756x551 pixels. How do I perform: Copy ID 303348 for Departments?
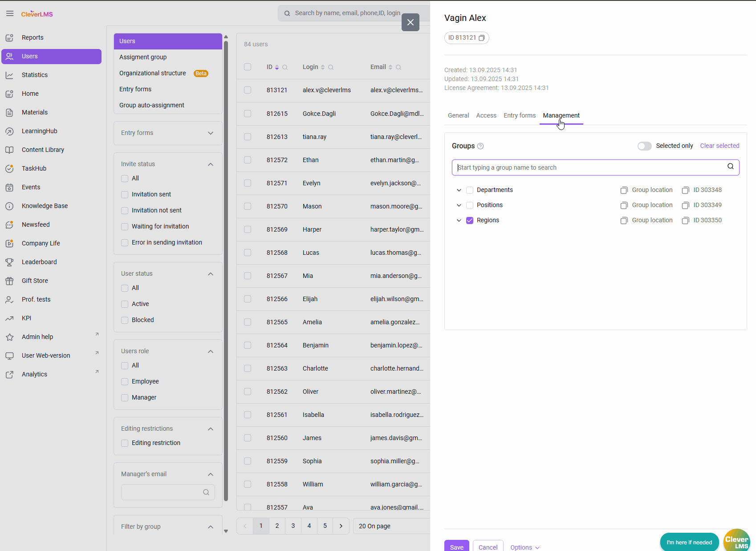[x=686, y=190]
